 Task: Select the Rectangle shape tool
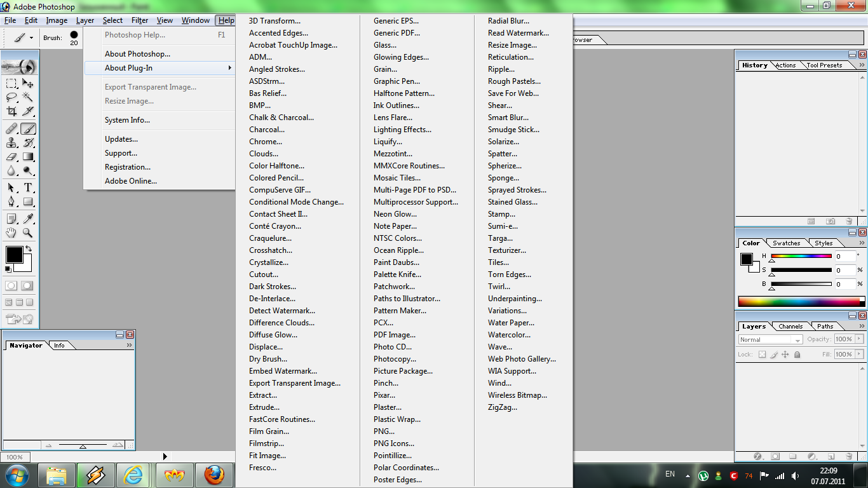(x=28, y=202)
